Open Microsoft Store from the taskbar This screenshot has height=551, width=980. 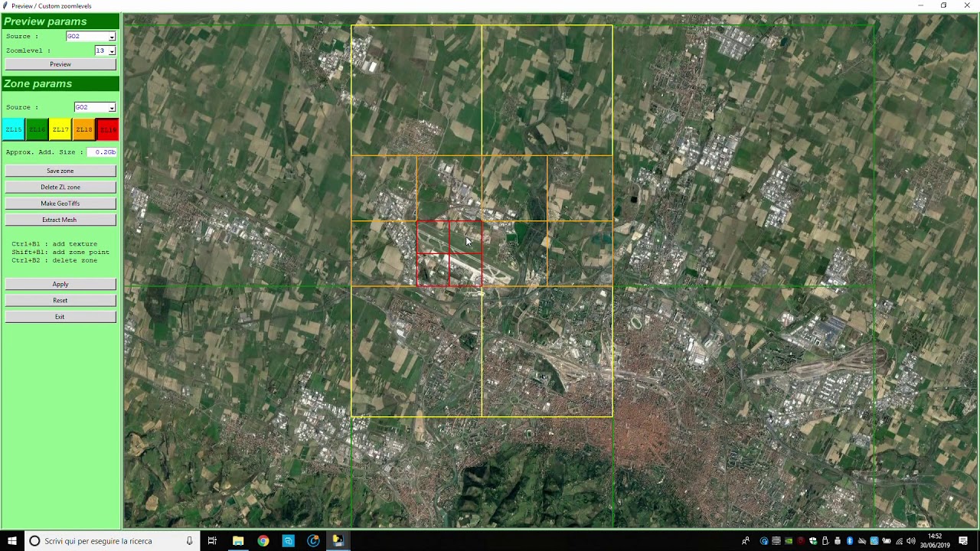tap(288, 541)
